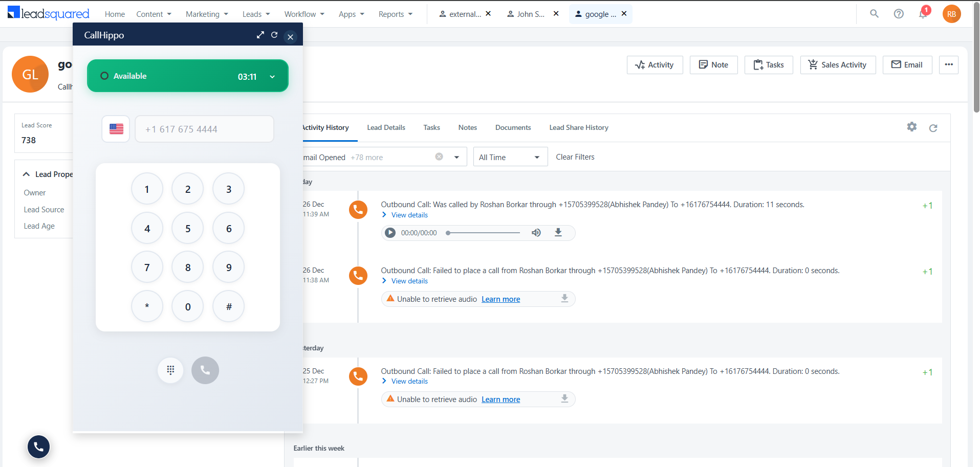Click Clear Filters link
This screenshot has height=467, width=980.
point(575,157)
